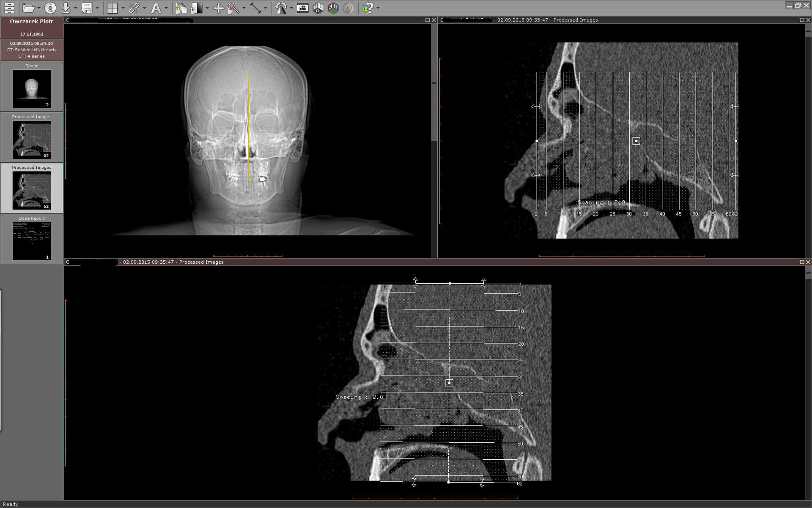Viewport: 812px width, 508px height.
Task: Open the cine movie camera tool
Action: pyautogui.click(x=303, y=8)
